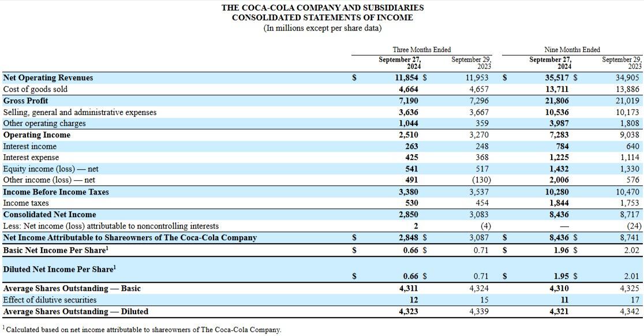Image resolution: width=644 pixels, height=336 pixels.
Task: Click the 'Effect of dilutive securities' label
Action: point(50,300)
